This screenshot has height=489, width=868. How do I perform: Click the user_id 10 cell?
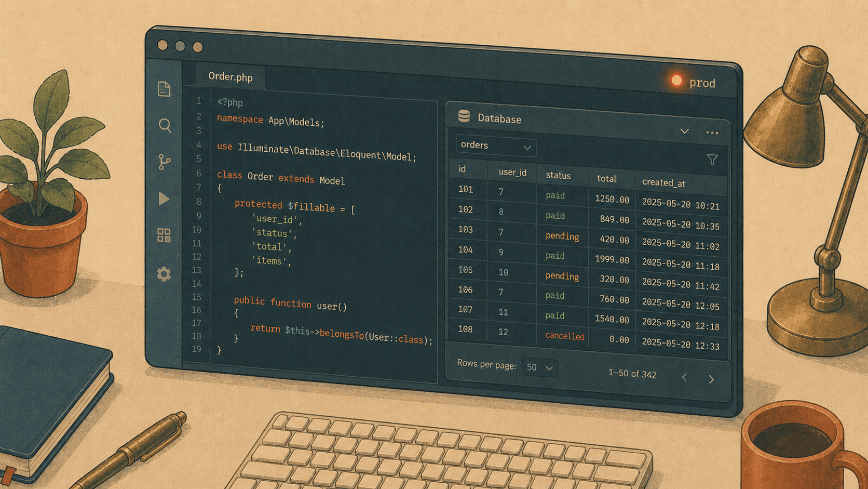click(x=503, y=272)
